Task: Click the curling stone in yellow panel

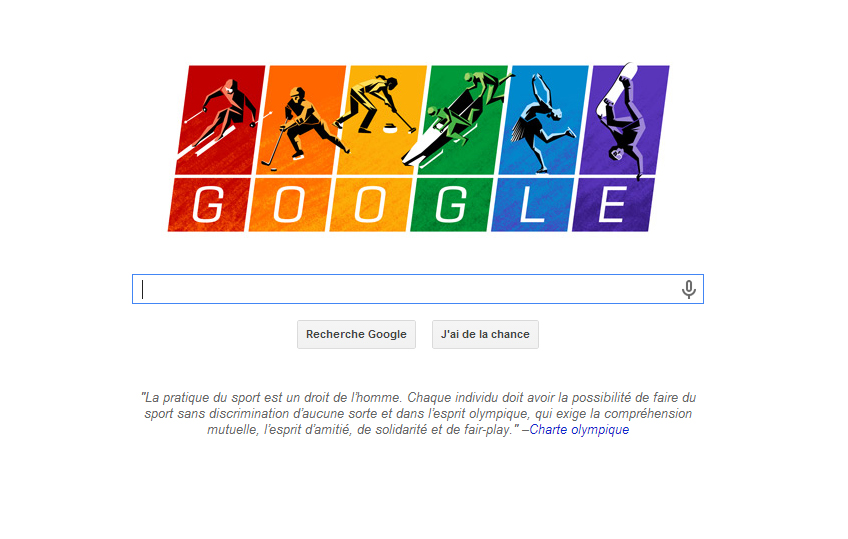Action: tap(390, 128)
